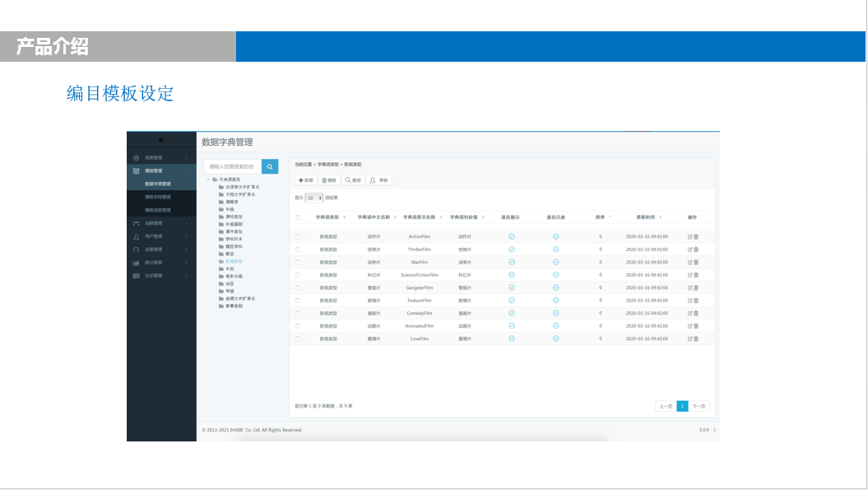Click the gear icon beside 系统管理
Image resolution: width=868 pixels, height=490 pixels.
(x=137, y=158)
